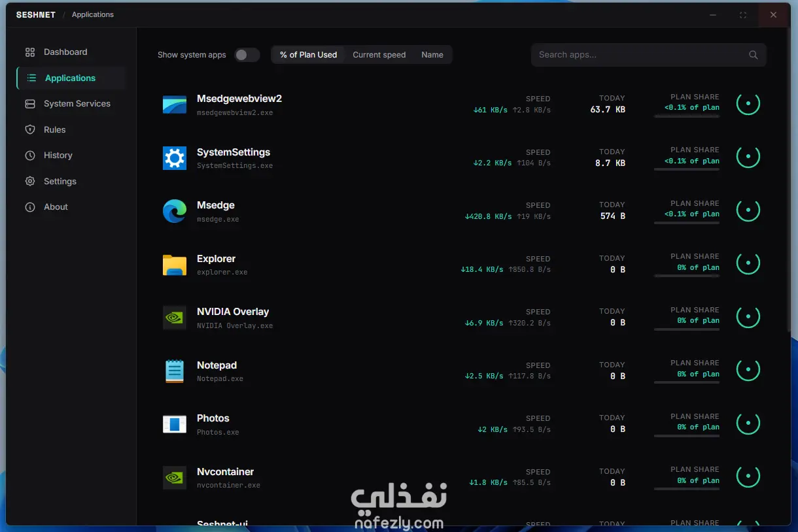Click the SystemSettings gear app icon
This screenshot has height=532, width=798.
point(175,158)
